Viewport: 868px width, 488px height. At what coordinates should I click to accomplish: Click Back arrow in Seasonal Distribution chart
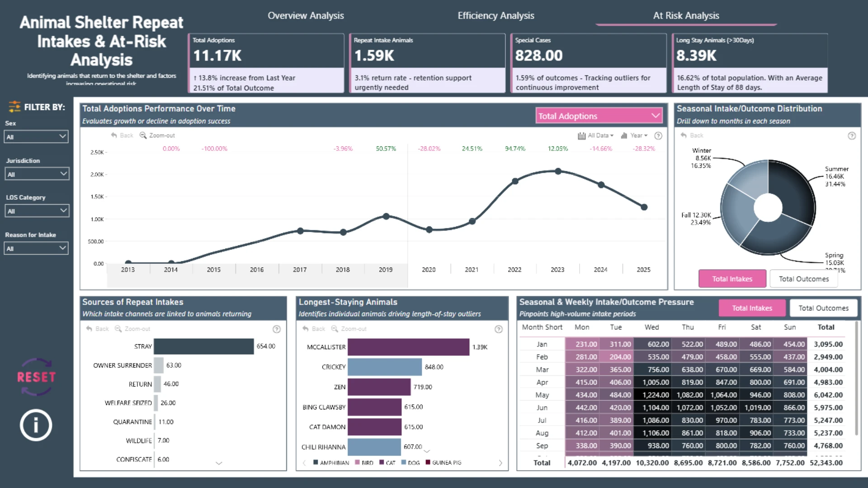pyautogui.click(x=692, y=136)
